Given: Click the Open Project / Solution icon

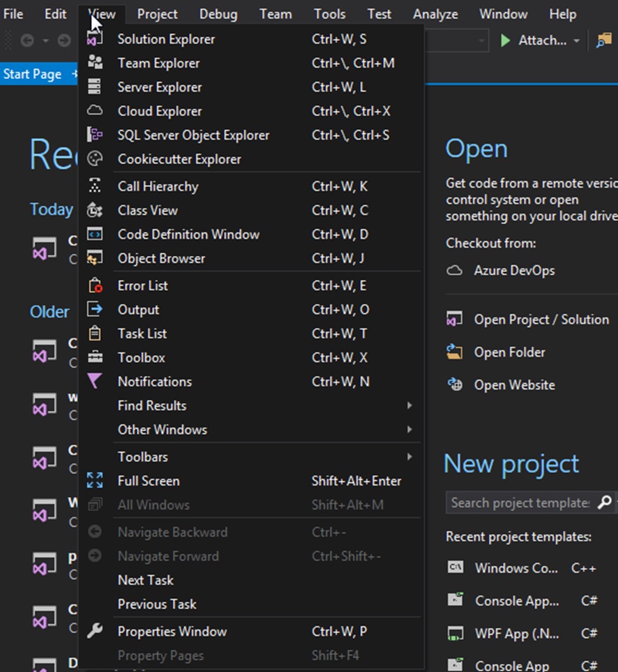Looking at the screenshot, I should pyautogui.click(x=454, y=320).
